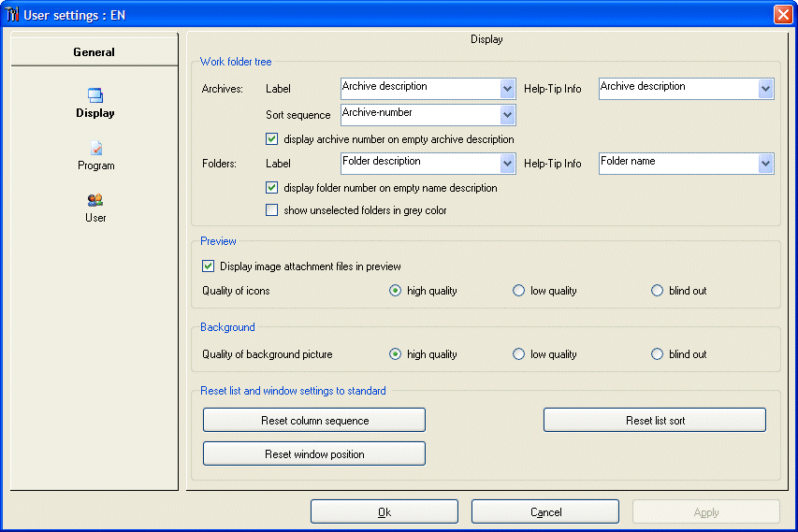Toggle display folder number on empty name description
Screen dimensions: 798x532
271,188
